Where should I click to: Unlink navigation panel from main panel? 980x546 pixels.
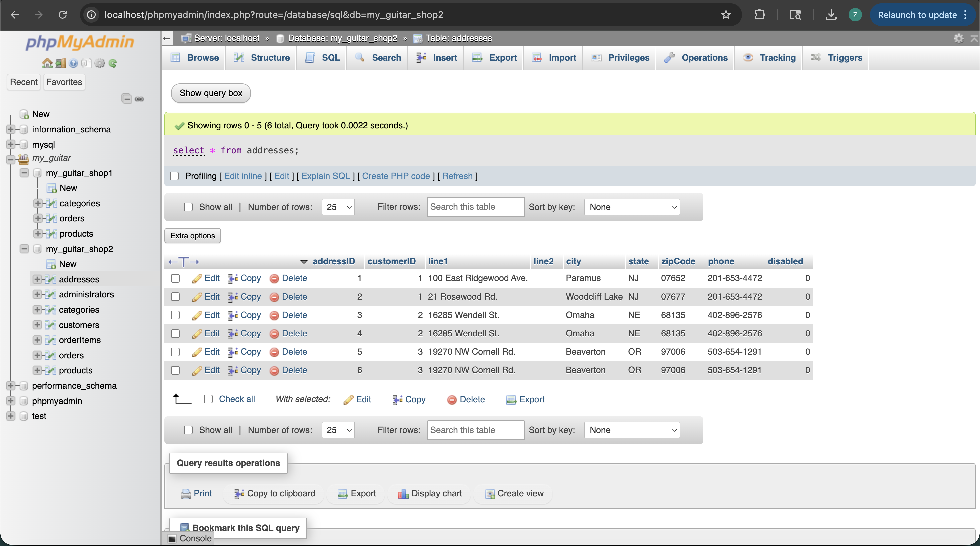[x=140, y=99]
